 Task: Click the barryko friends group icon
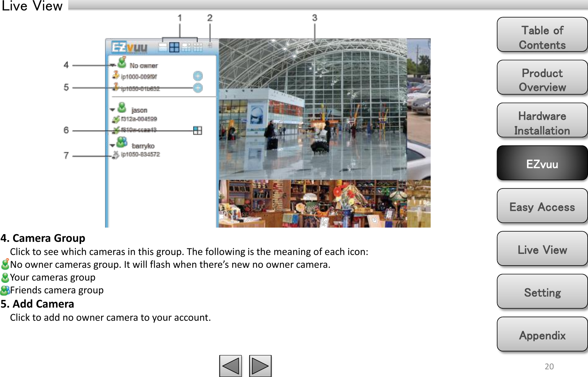[122, 142]
